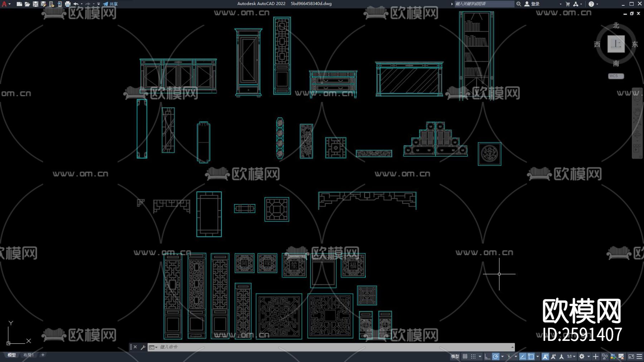Open the 1:1 annotation scale dropdown
The width and height of the screenshot is (644, 362).
pos(571,356)
